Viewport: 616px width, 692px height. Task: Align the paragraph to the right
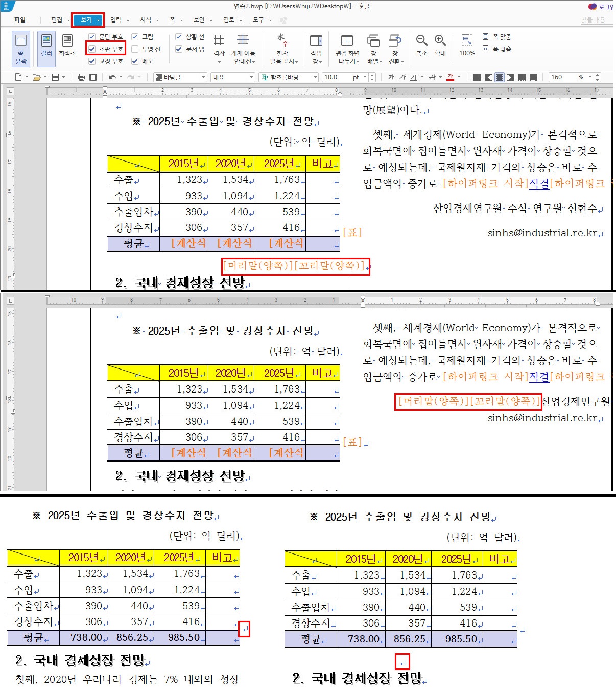coord(511,77)
